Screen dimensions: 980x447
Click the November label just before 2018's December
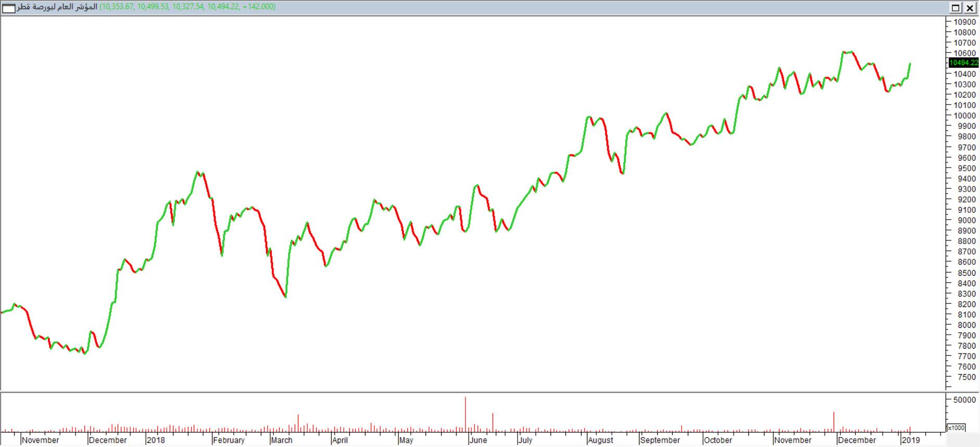coord(41,440)
